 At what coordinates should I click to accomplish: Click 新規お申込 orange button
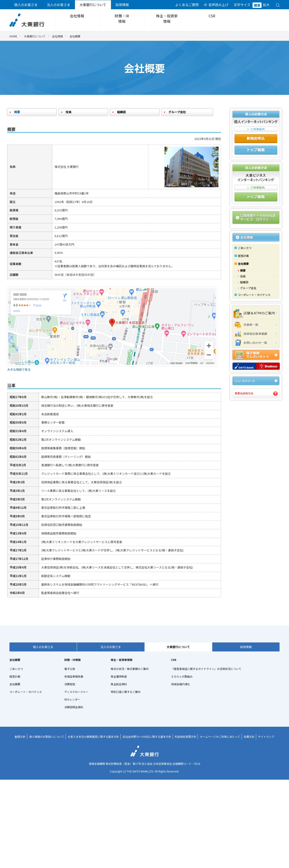tap(256, 139)
